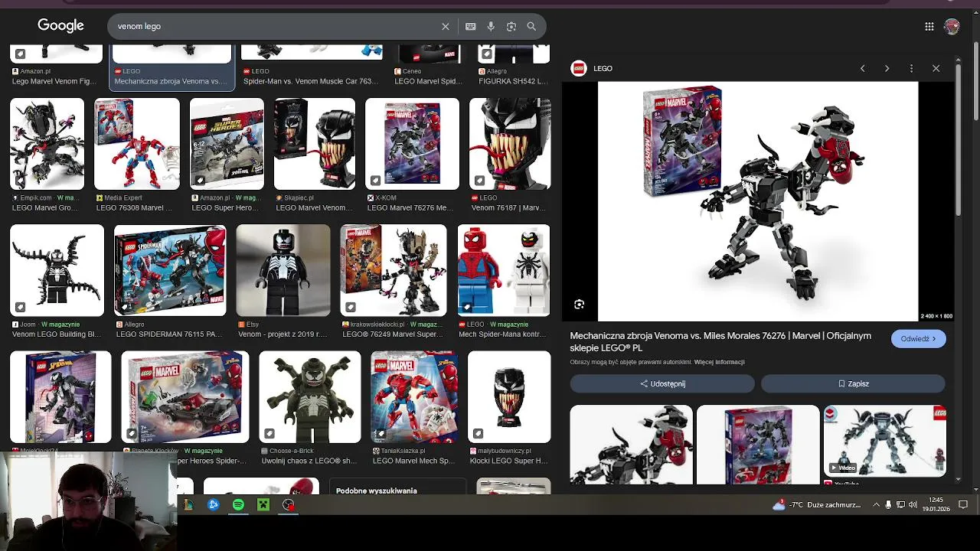Show previous image in preview panel
The width and height of the screenshot is (980, 551).
(862, 68)
